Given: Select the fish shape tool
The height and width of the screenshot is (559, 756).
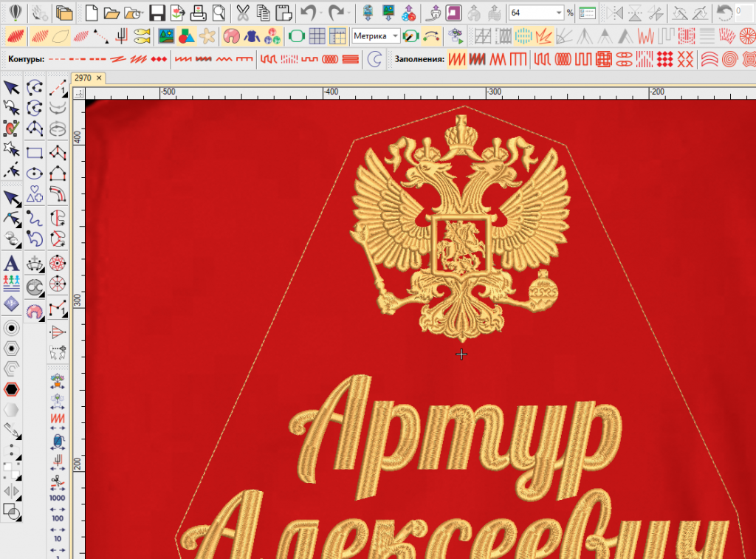Looking at the screenshot, I should coord(141,35).
